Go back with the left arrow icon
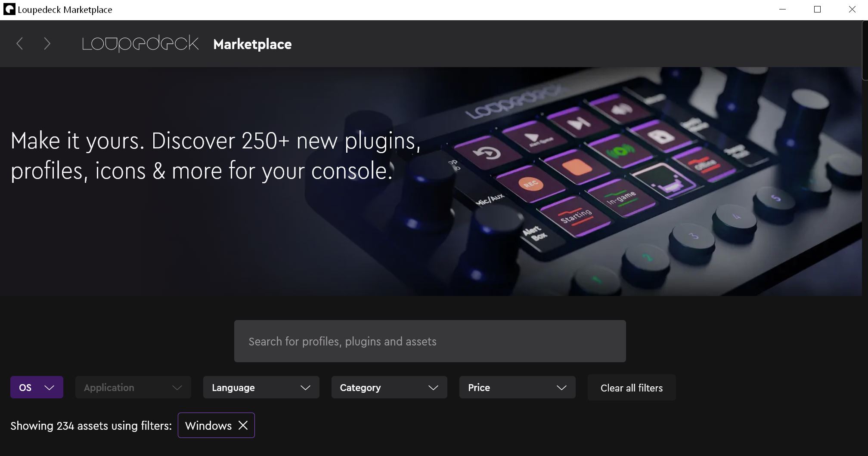Viewport: 868px width, 456px height. pyautogui.click(x=19, y=43)
